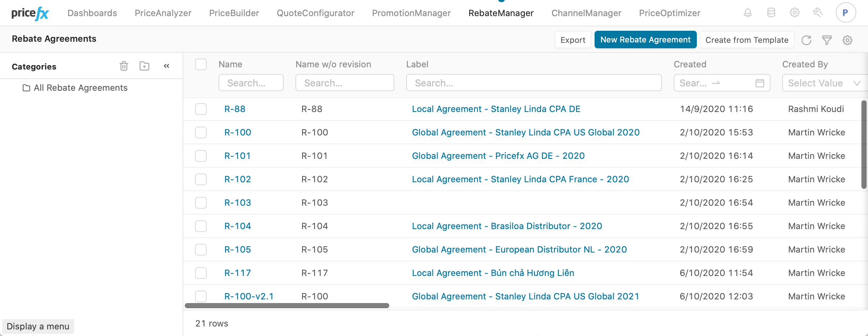Switch to the PriceAnalyzer module
This screenshot has width=868, height=336.
coord(163,13)
